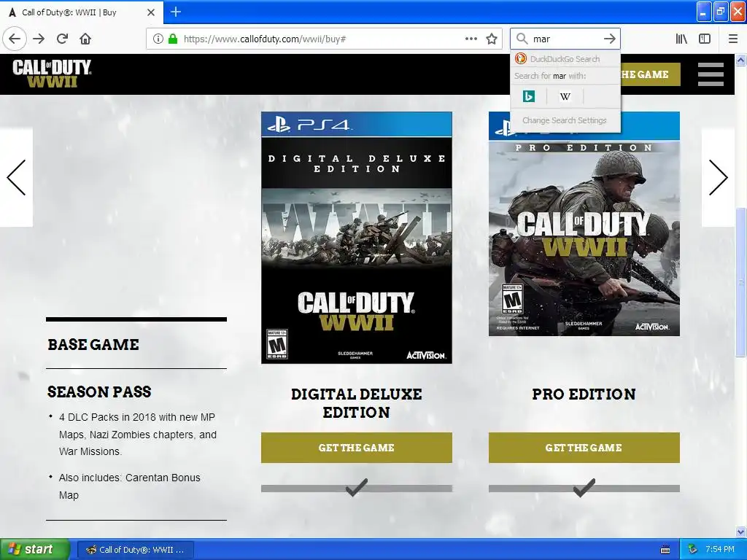Open the browser home page icon
Image resolution: width=747 pixels, height=560 pixels.
pos(85,39)
